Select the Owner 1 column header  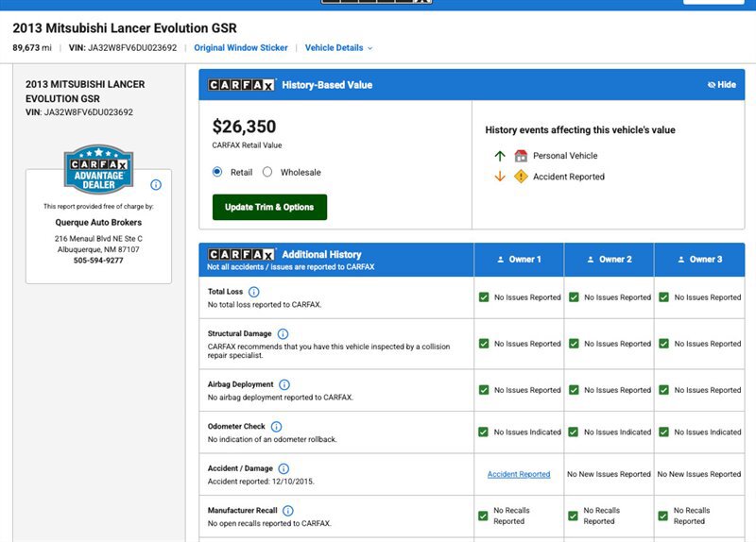(519, 259)
